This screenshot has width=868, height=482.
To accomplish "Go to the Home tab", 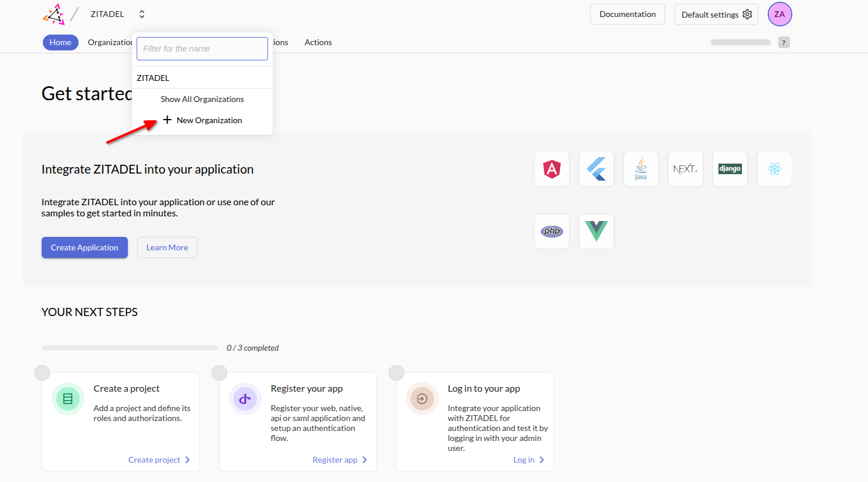I will 60,42.
